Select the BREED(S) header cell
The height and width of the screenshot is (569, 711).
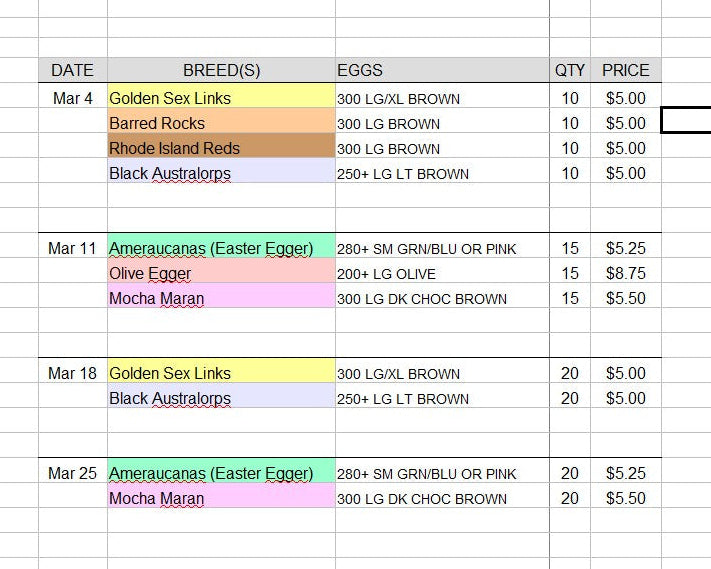pyautogui.click(x=221, y=70)
